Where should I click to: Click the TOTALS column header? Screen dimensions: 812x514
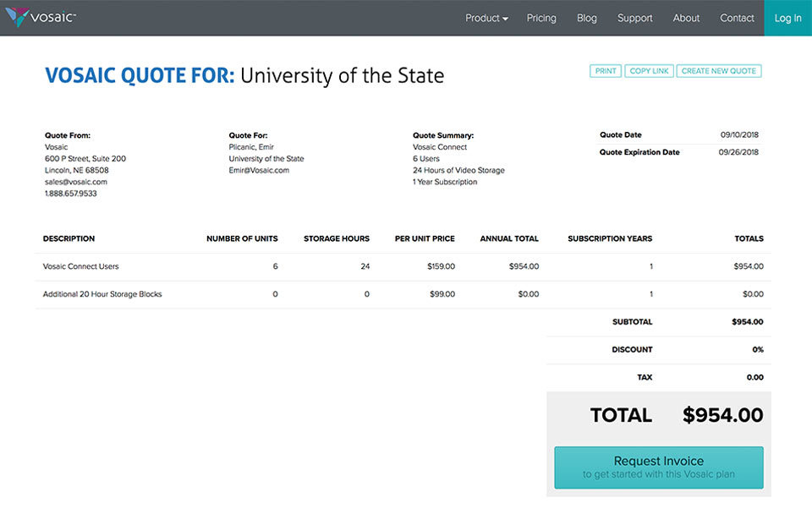click(x=749, y=238)
